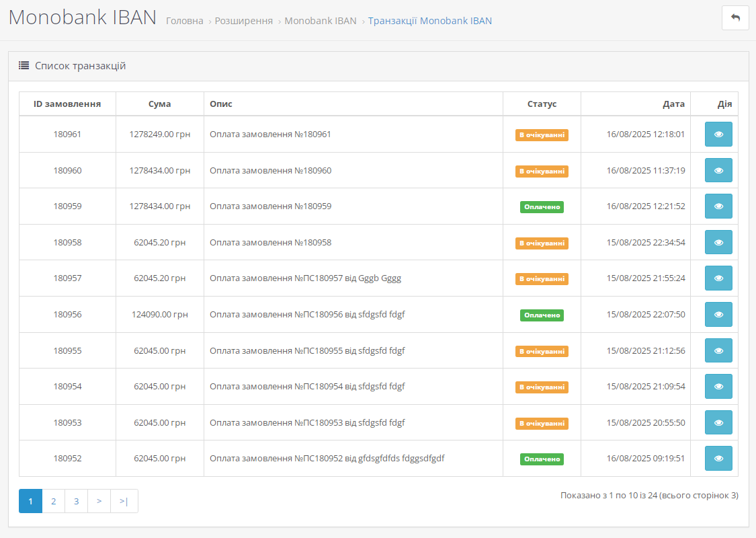Click date 16/08/2025 09:19:51
Viewport: 756px width, 538px height.
(646, 458)
